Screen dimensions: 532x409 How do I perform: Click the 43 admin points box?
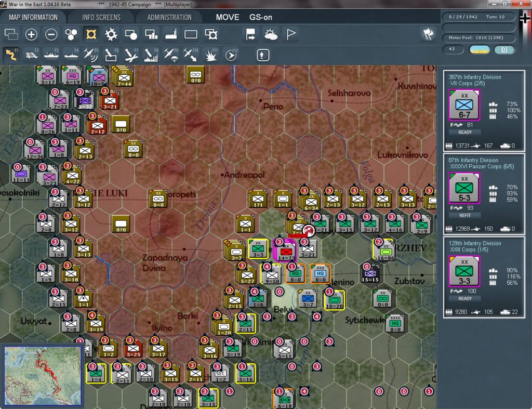tap(453, 49)
